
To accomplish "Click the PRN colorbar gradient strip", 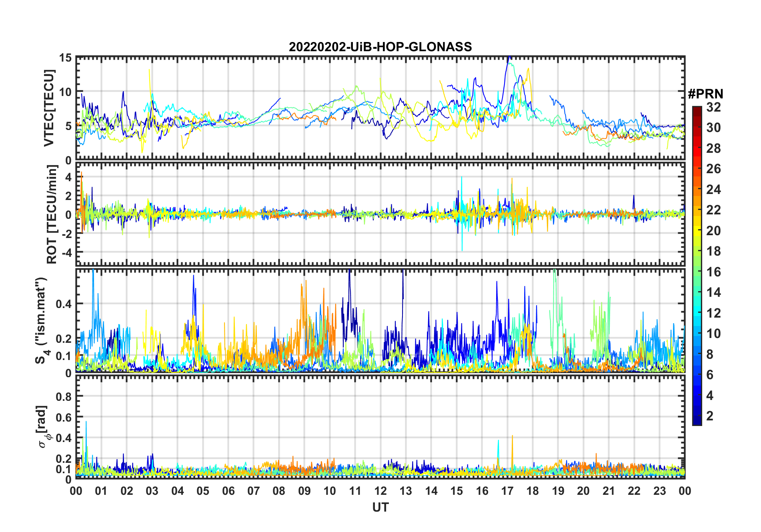I will [x=697, y=266].
